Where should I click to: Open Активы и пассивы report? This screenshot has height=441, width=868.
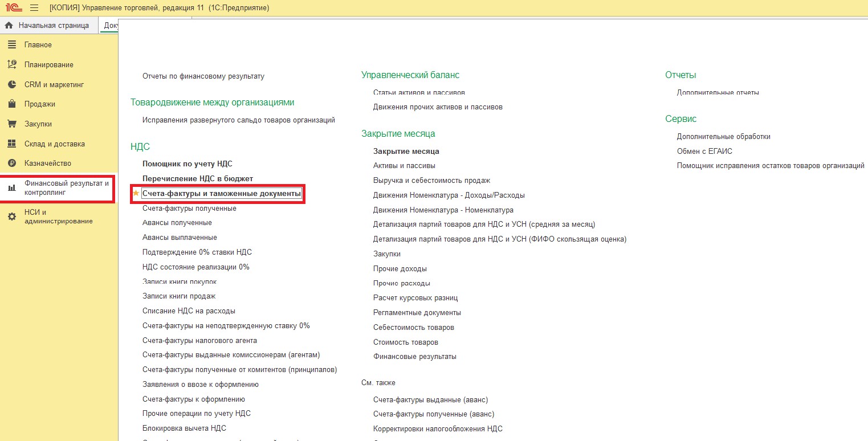coord(404,165)
